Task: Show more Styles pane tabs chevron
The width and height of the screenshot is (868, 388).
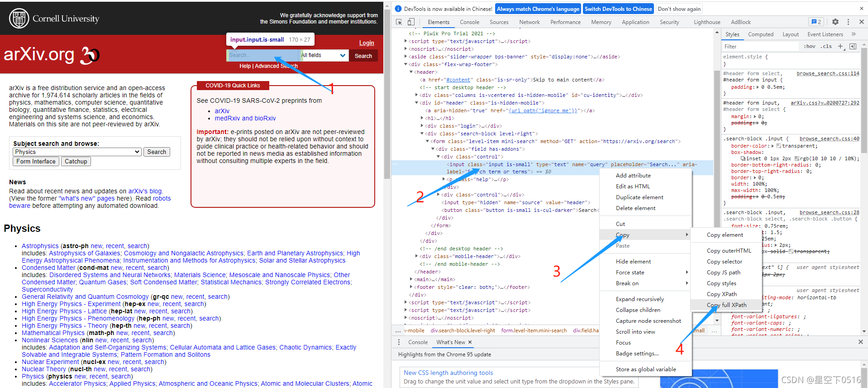Action: coord(854,34)
